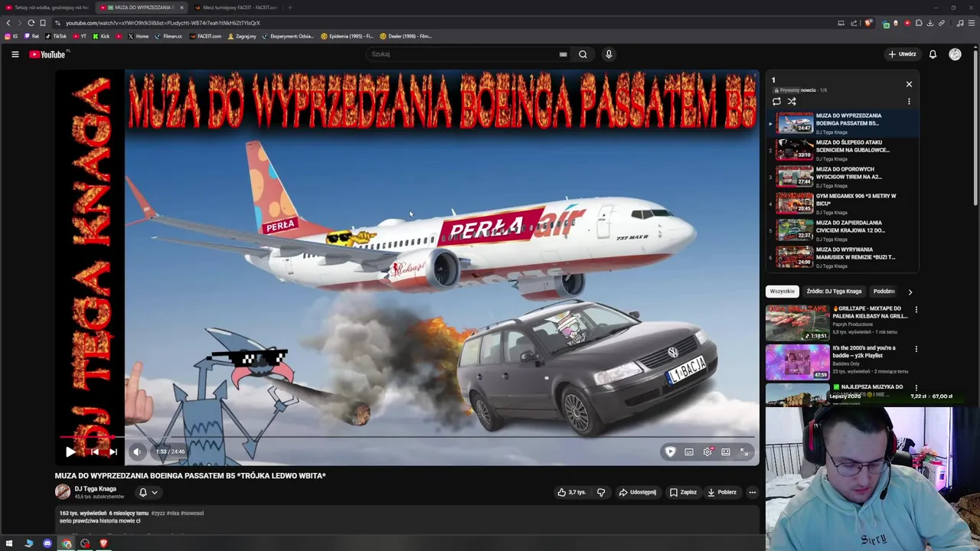The width and height of the screenshot is (980, 551).
Task: Open the account avatar menu
Action: 955,54
